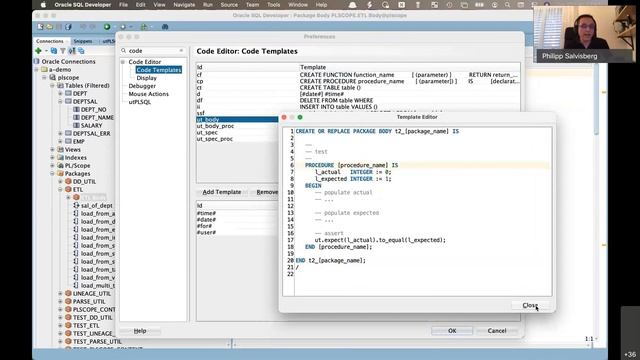Expand the Views node

click(52, 150)
